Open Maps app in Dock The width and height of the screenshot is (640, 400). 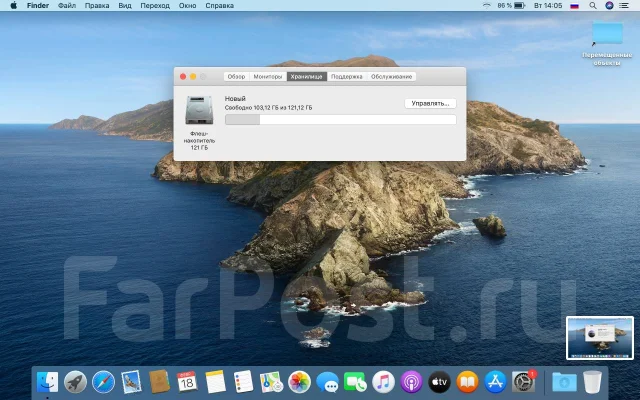coord(271,382)
